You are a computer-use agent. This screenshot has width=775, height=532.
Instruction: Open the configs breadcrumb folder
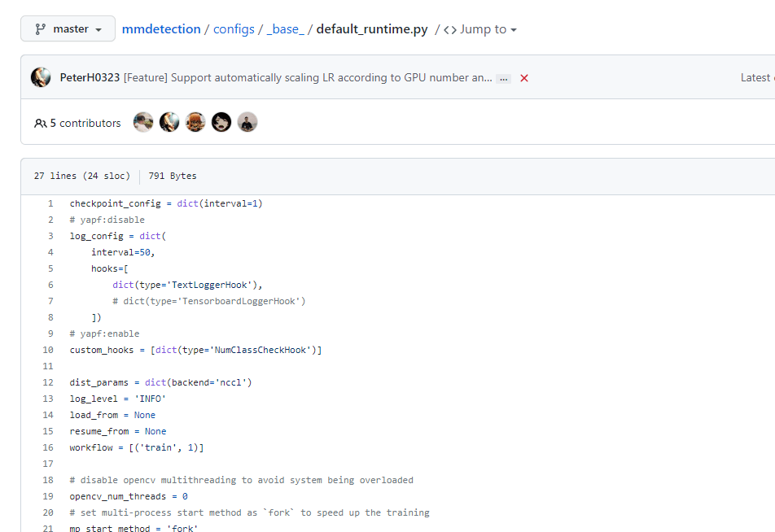pyautogui.click(x=234, y=28)
